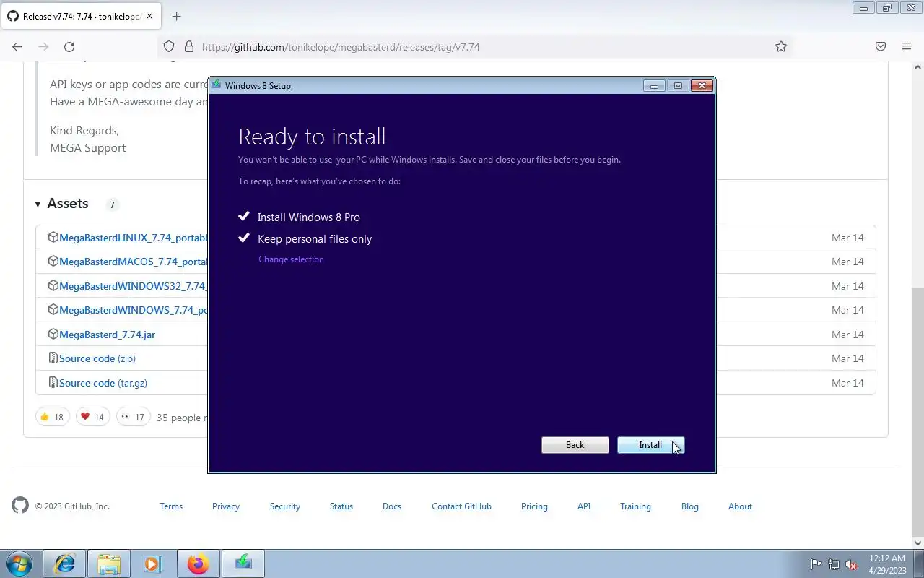The height and width of the screenshot is (578, 924).
Task: Open the About footer link
Action: click(x=740, y=506)
